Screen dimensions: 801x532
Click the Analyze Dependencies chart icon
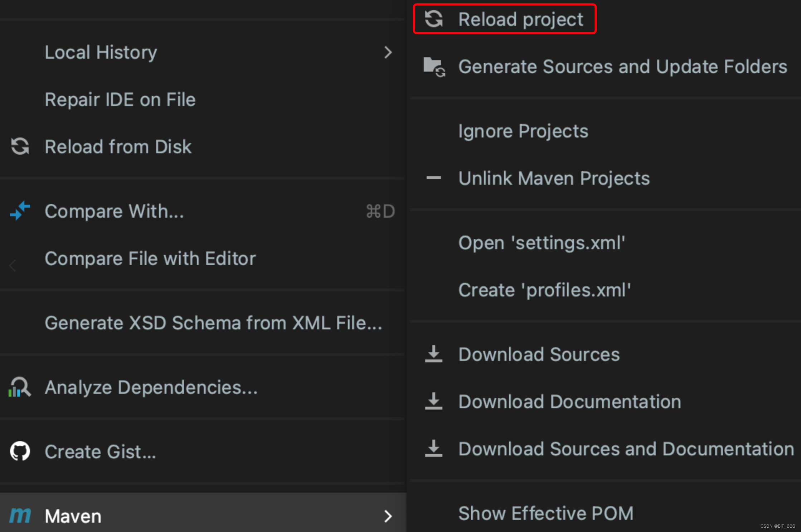(x=20, y=387)
